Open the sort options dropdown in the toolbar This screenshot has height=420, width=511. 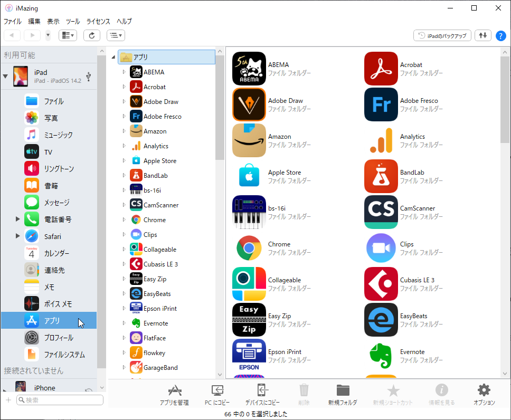[116, 35]
